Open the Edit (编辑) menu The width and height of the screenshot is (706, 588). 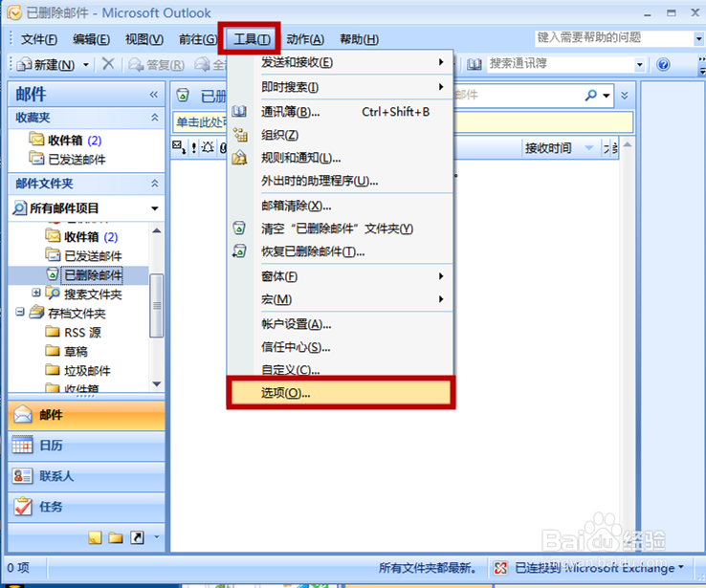point(91,39)
